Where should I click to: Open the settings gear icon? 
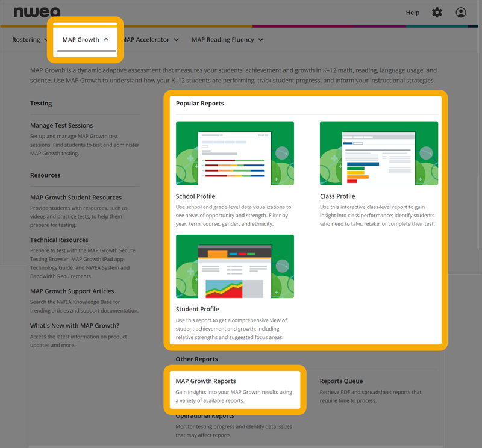click(x=437, y=13)
